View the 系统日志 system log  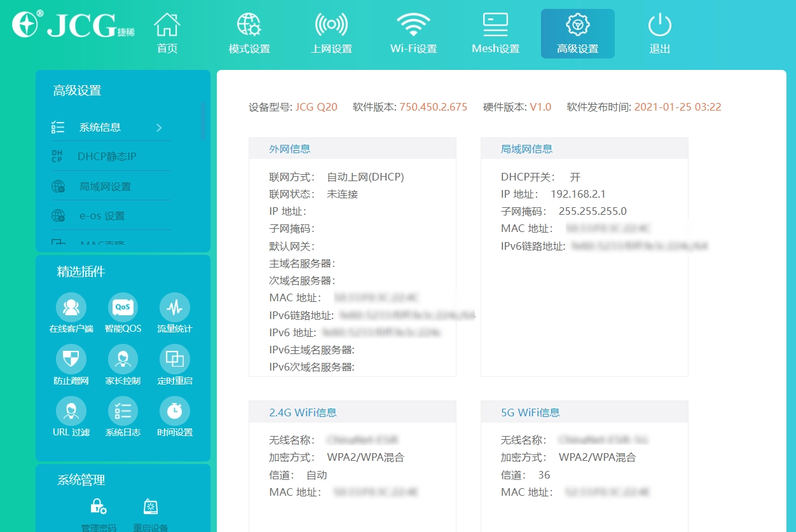click(123, 417)
